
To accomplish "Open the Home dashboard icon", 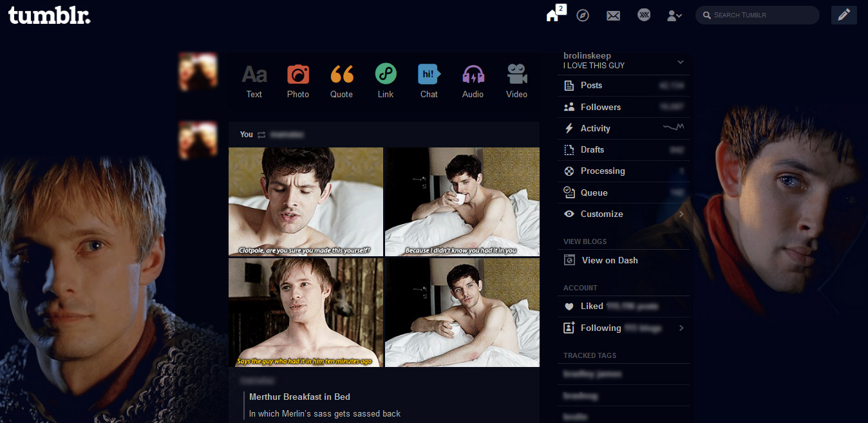I will click(x=552, y=15).
